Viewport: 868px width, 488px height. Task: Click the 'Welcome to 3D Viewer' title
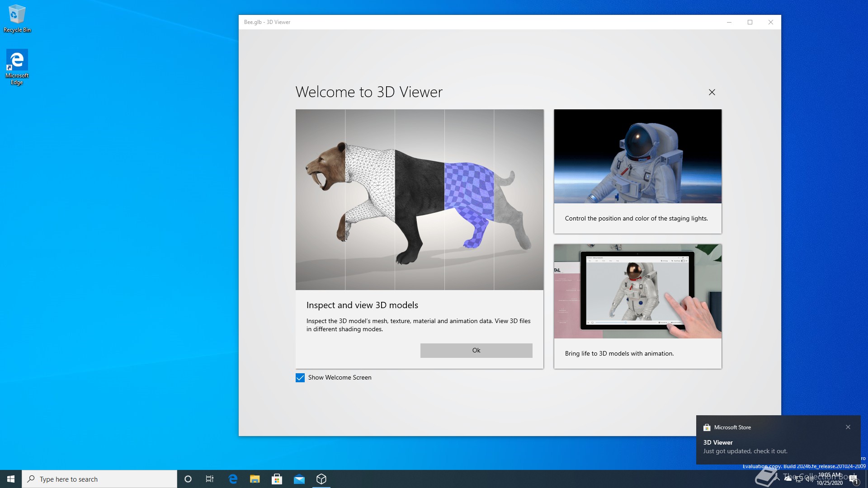369,92
